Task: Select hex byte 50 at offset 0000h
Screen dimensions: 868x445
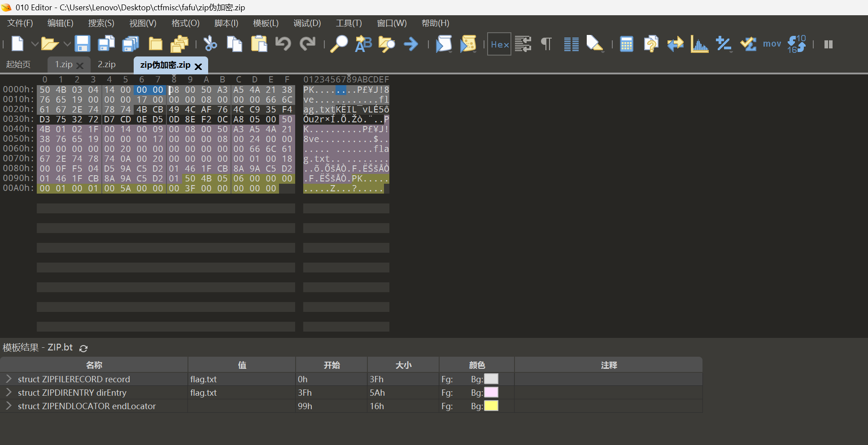Action: (45, 90)
